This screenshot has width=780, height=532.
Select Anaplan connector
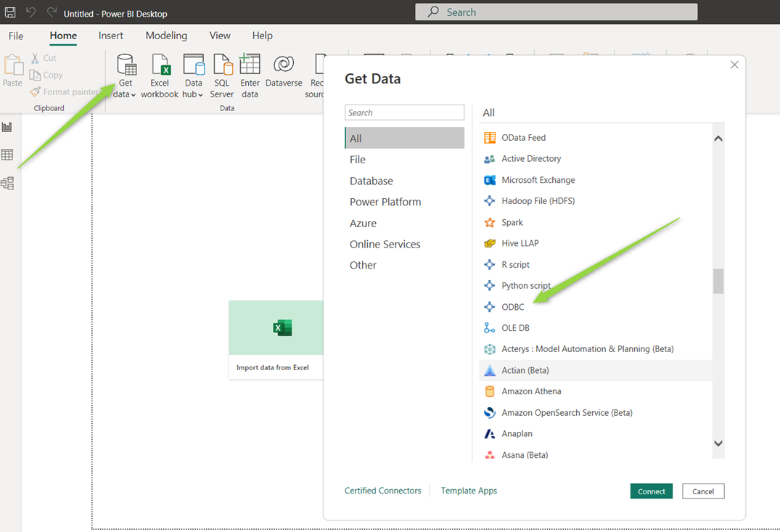[596, 434]
